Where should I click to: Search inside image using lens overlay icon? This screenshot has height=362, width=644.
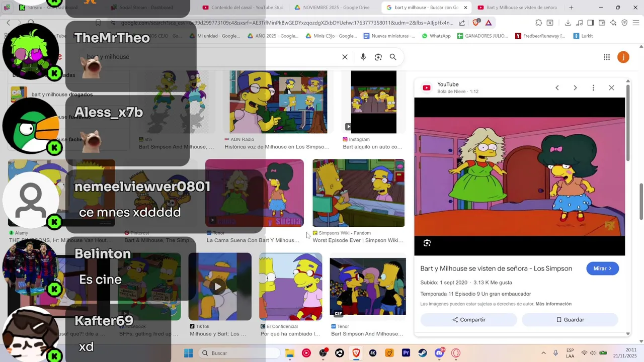(x=427, y=243)
